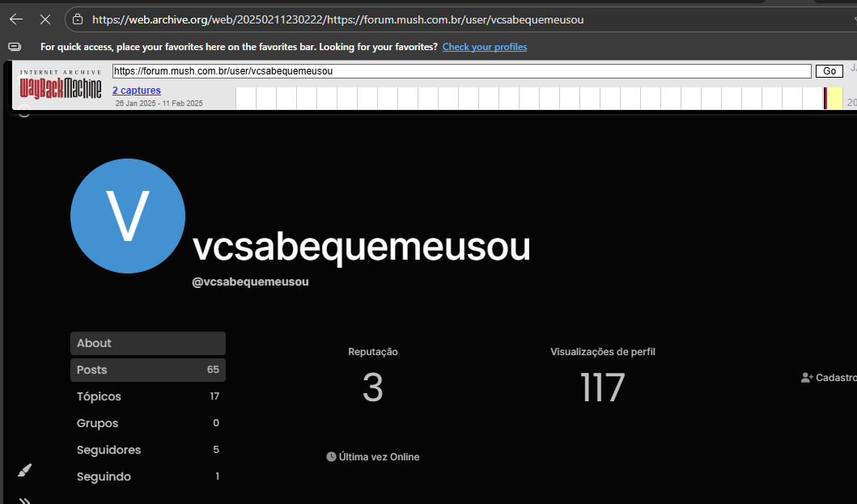Click the site info lock icon

pyautogui.click(x=78, y=19)
